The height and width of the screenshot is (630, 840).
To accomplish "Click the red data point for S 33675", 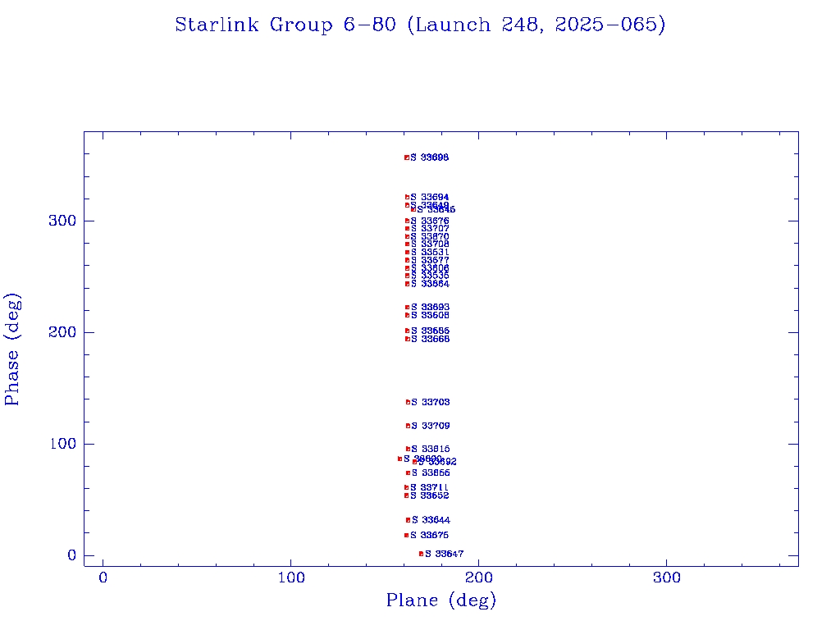I will click(x=406, y=535).
